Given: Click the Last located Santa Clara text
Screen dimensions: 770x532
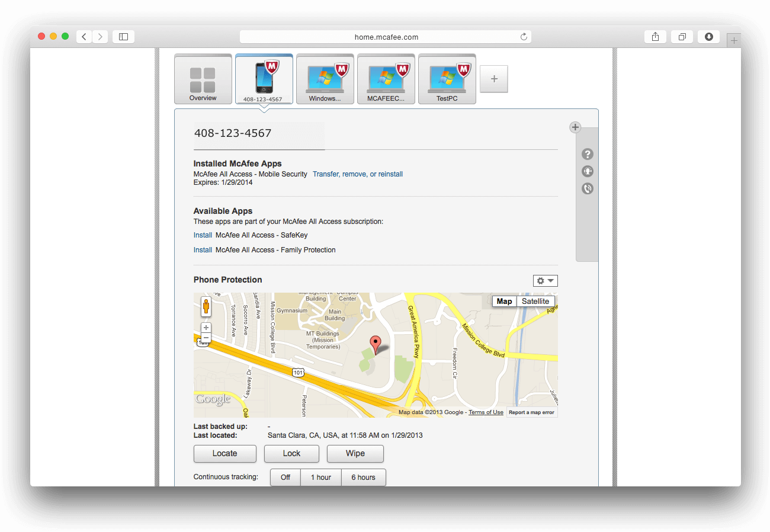Looking at the screenshot, I should tap(345, 435).
